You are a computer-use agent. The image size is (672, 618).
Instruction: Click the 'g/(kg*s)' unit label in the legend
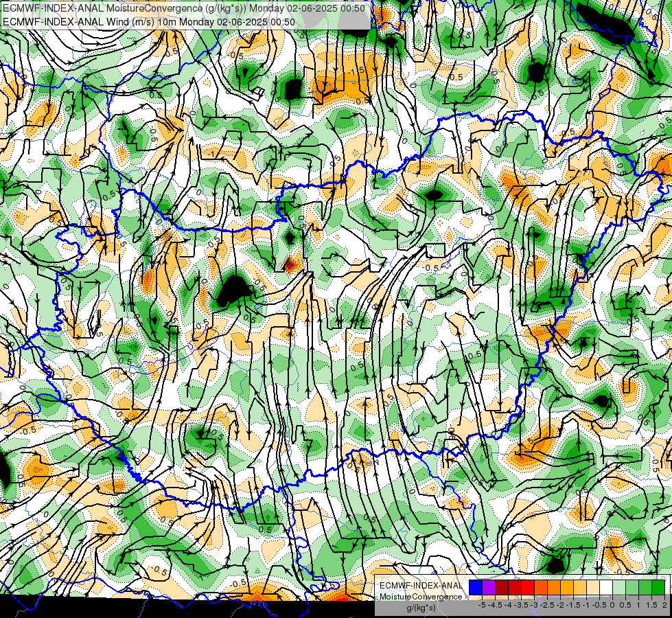click(421, 608)
